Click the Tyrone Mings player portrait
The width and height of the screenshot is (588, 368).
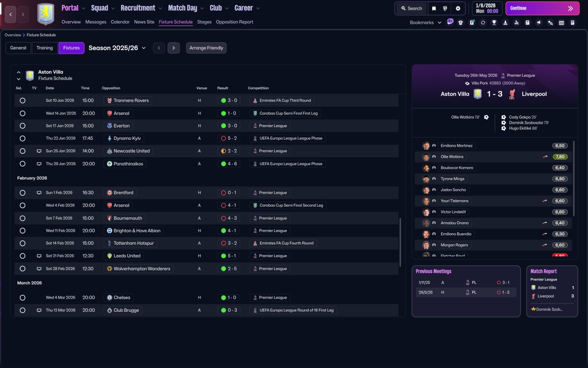tap(426, 179)
